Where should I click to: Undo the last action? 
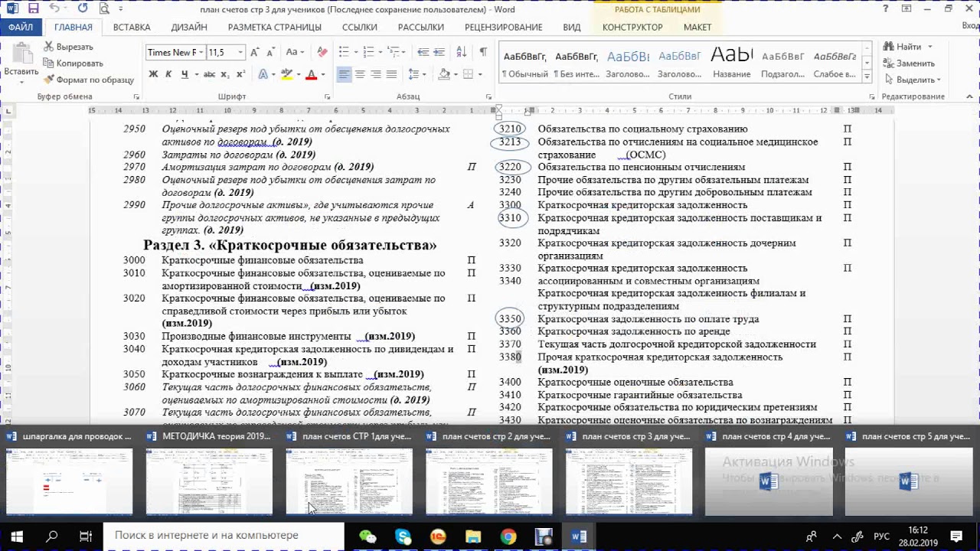pyautogui.click(x=54, y=9)
